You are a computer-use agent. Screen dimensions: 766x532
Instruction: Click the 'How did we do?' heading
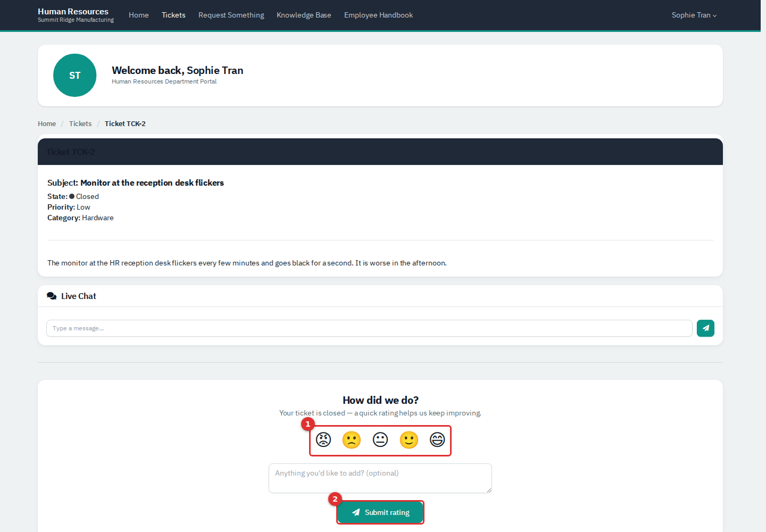click(x=380, y=400)
